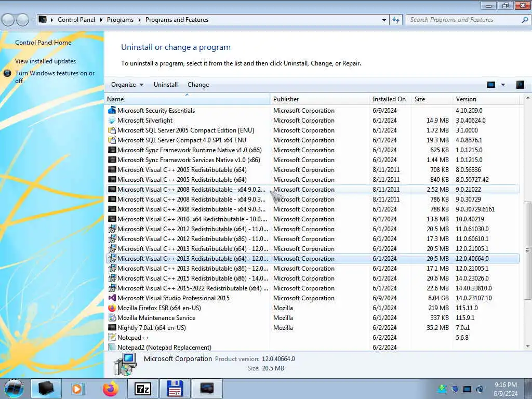Open Turn Windows features on or off
The width and height of the screenshot is (532, 399).
55,77
